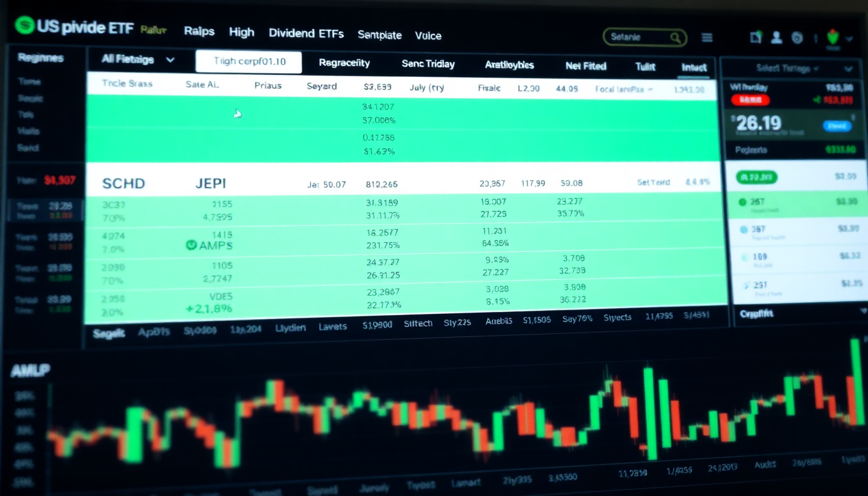Open the hamburger menu in the top bar
Image resolution: width=868 pixels, height=496 pixels.
[x=707, y=37]
